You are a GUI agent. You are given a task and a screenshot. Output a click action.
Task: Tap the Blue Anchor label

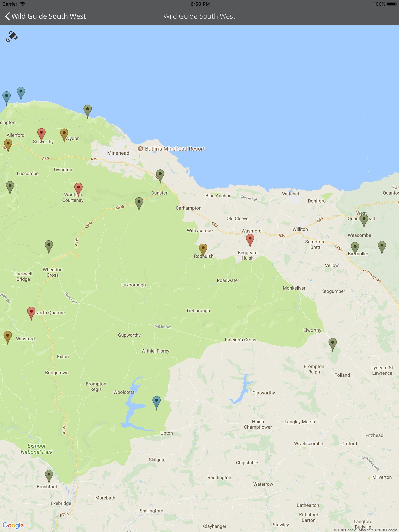pyautogui.click(x=218, y=196)
